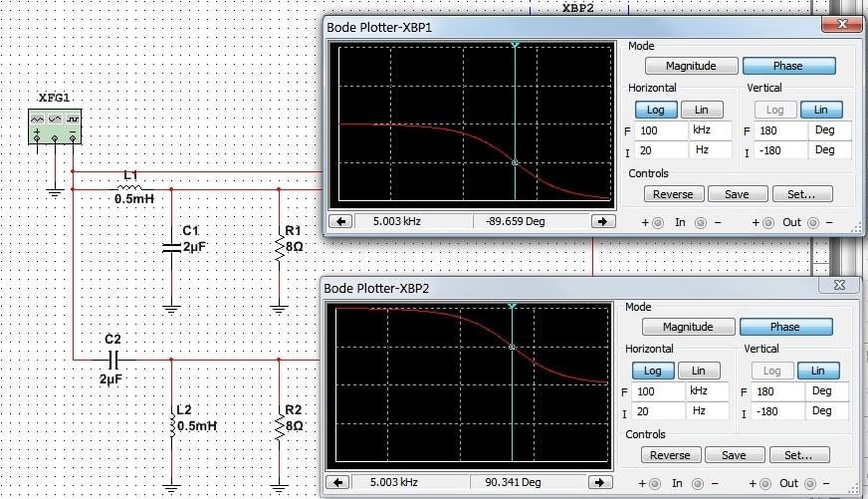This screenshot has height=499, width=868.
Task: Click Reverse button in XBP1
Action: tap(674, 194)
